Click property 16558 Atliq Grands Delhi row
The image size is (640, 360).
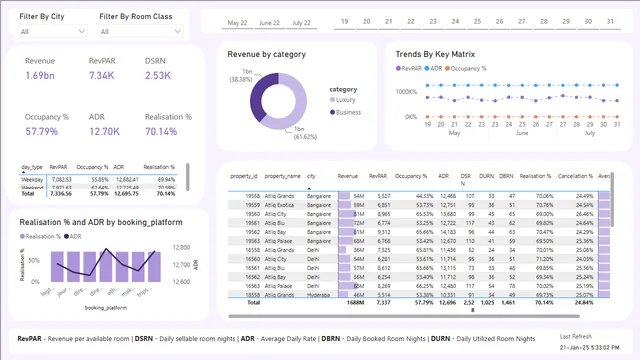click(419, 250)
